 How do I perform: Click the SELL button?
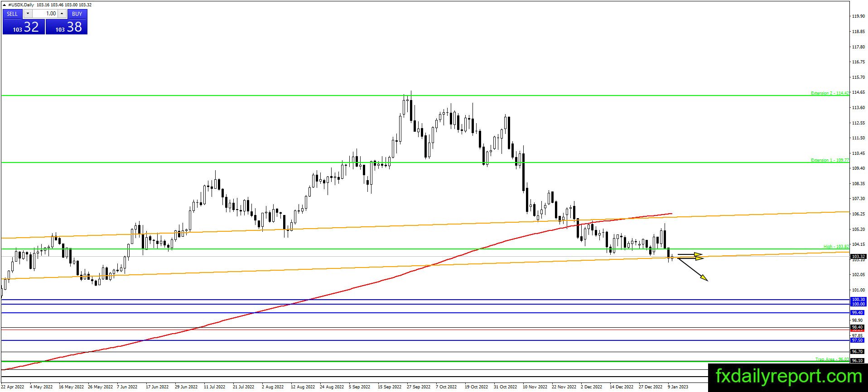(x=12, y=14)
